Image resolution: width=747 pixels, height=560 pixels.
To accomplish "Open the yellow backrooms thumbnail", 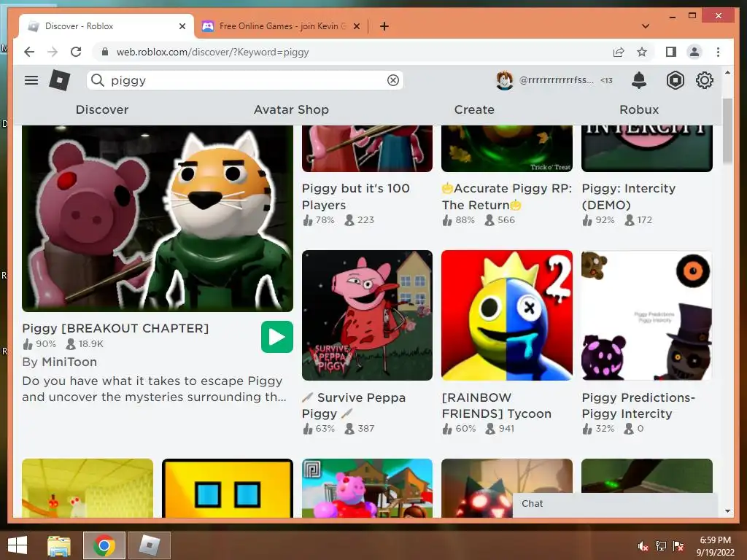I will (x=88, y=488).
